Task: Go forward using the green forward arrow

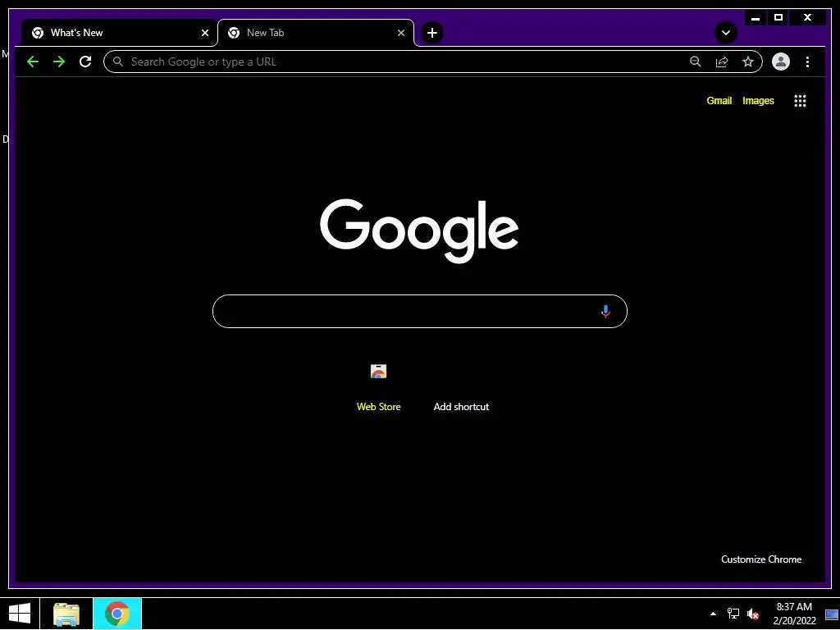Action: [x=59, y=62]
